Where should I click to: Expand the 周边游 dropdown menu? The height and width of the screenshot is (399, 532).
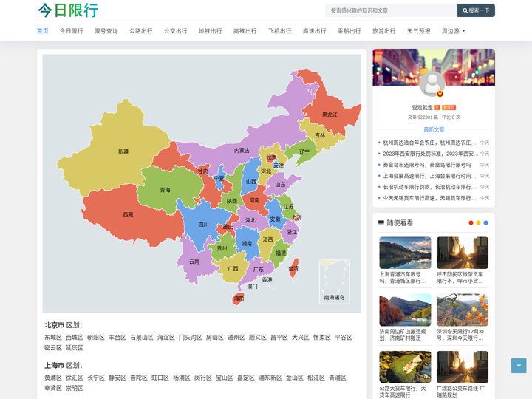click(x=453, y=31)
